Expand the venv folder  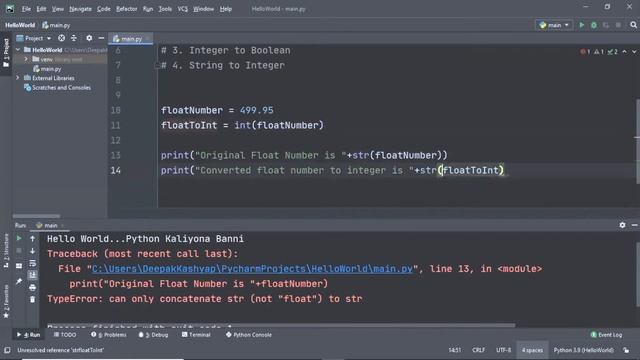tap(26, 59)
